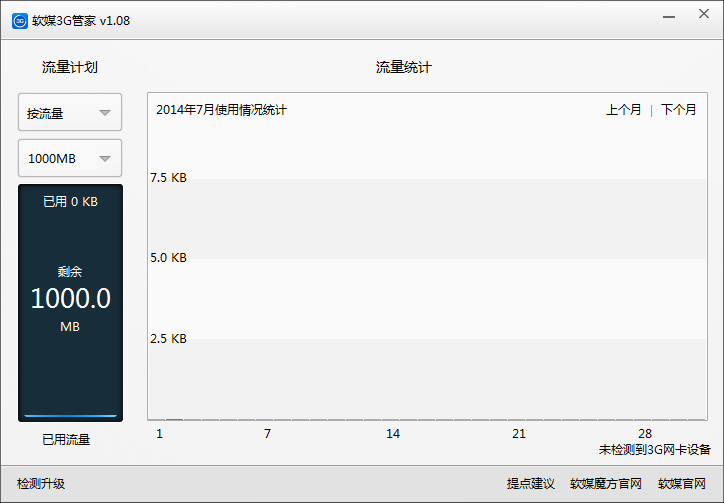Open the 提点建议 feedback link

click(531, 484)
